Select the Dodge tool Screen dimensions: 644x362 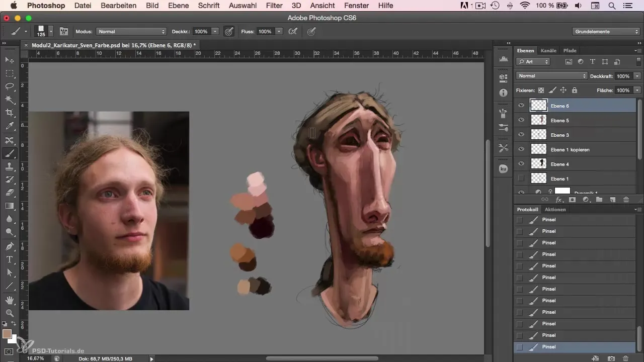pos(10,232)
